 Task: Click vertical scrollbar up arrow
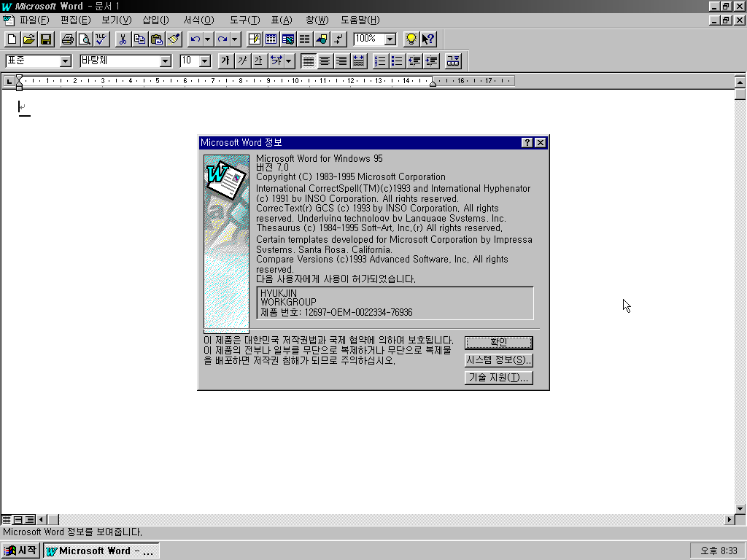click(x=740, y=82)
